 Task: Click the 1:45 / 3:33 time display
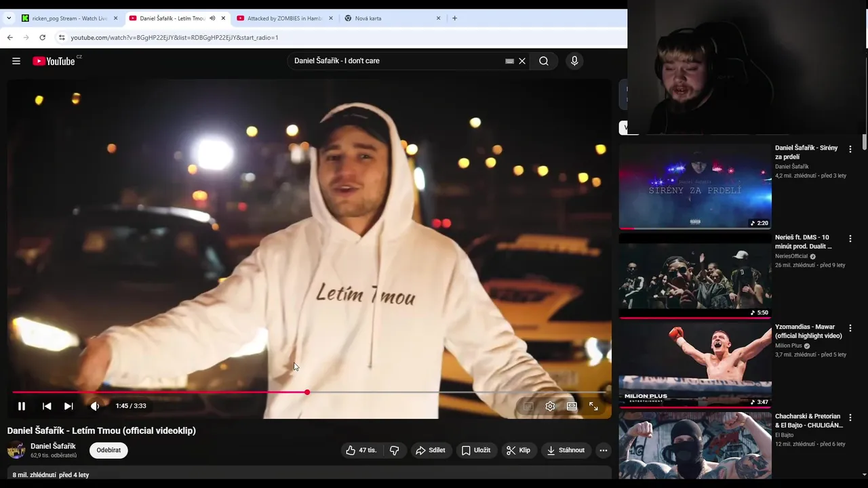131,406
